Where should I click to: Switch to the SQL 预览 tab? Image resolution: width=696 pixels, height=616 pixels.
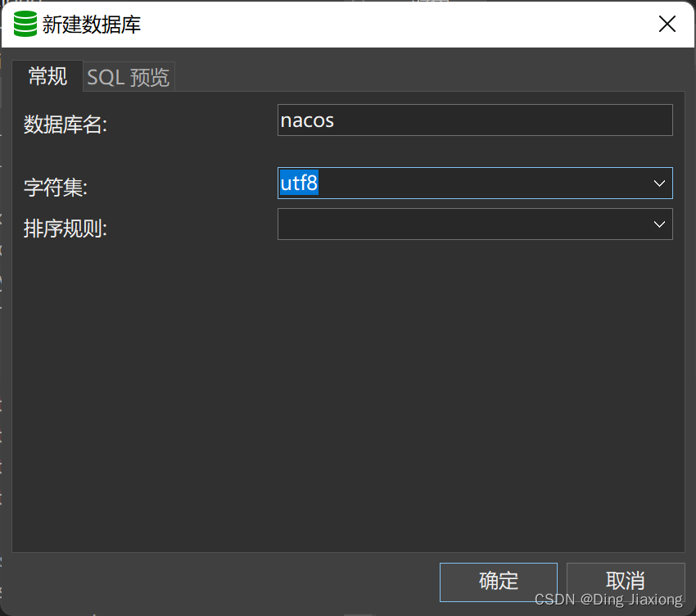(128, 76)
